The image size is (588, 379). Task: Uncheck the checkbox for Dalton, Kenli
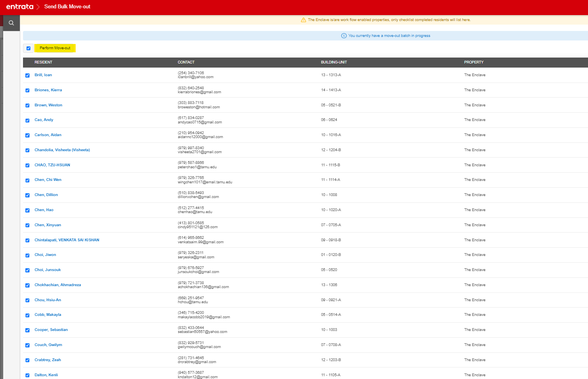pos(27,375)
